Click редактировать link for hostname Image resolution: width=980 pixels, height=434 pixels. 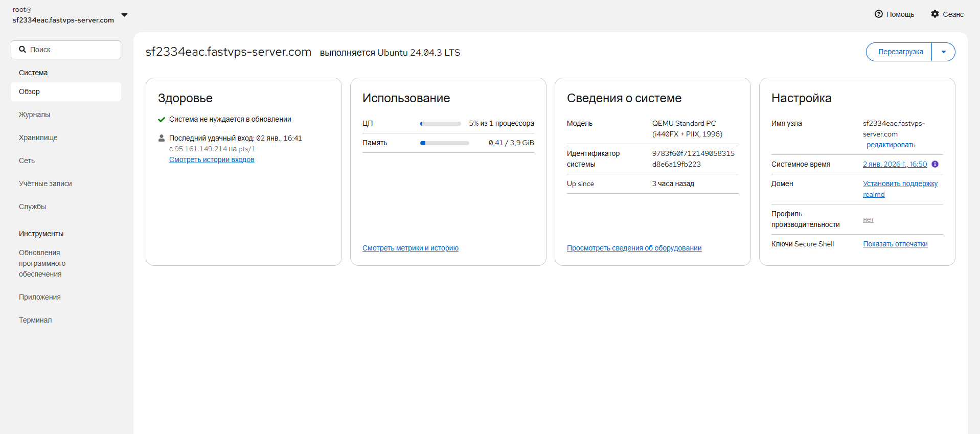click(x=891, y=145)
